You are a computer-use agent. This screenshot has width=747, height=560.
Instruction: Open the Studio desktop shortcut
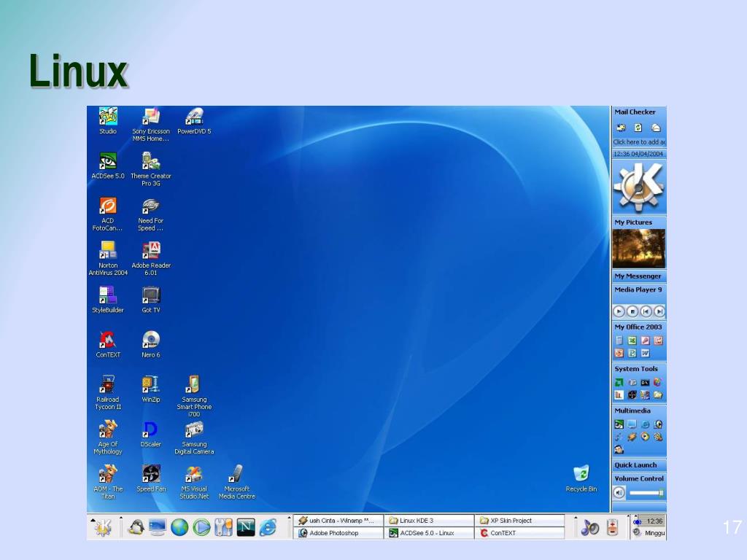[108, 121]
